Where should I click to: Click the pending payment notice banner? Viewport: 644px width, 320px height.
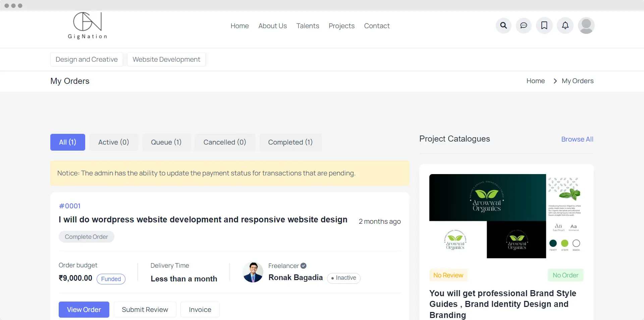230,173
